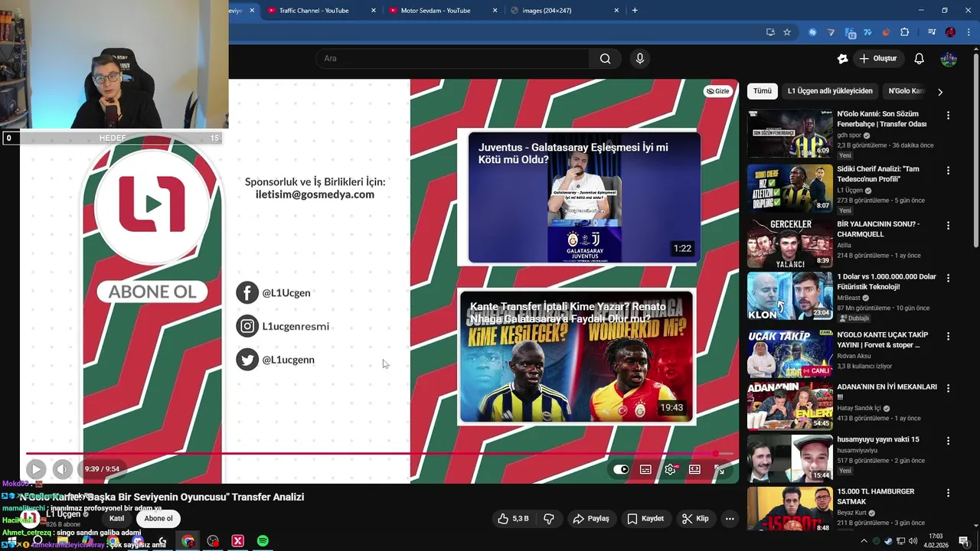Screen dimensions: 980x551
Task: Open options for husamyuyu yayın vakti video
Action: pos(948,441)
